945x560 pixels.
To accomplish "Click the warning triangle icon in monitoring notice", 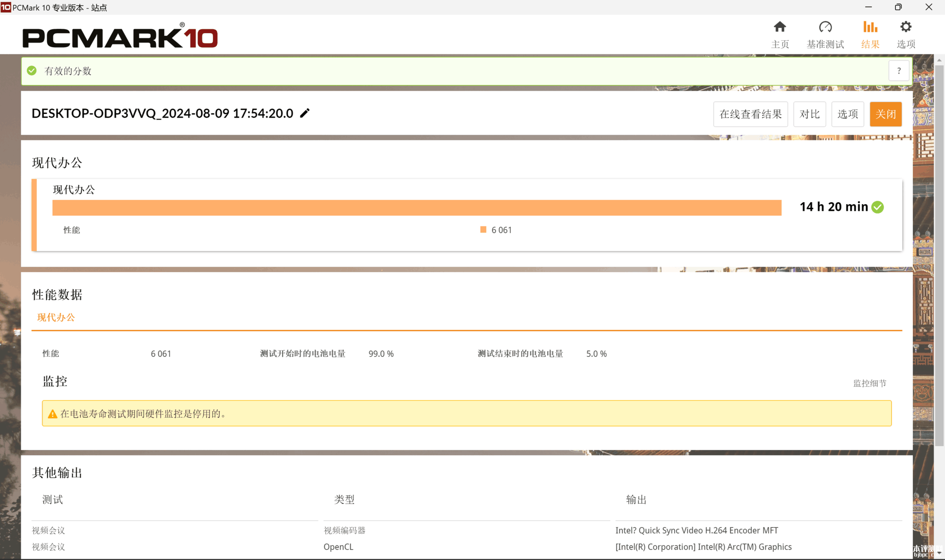I will tap(52, 414).
